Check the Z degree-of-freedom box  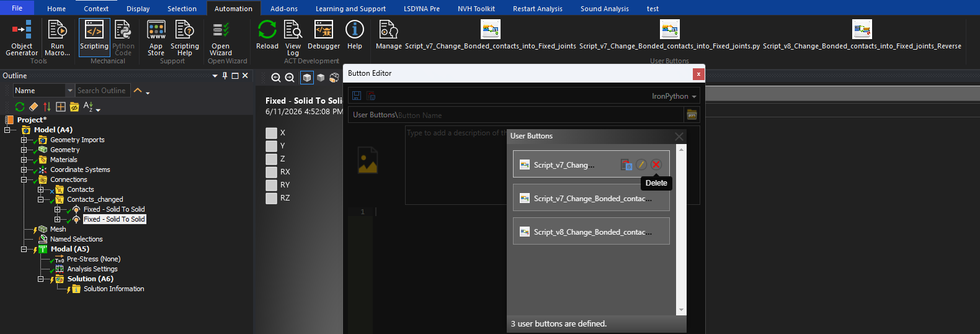pos(271,159)
